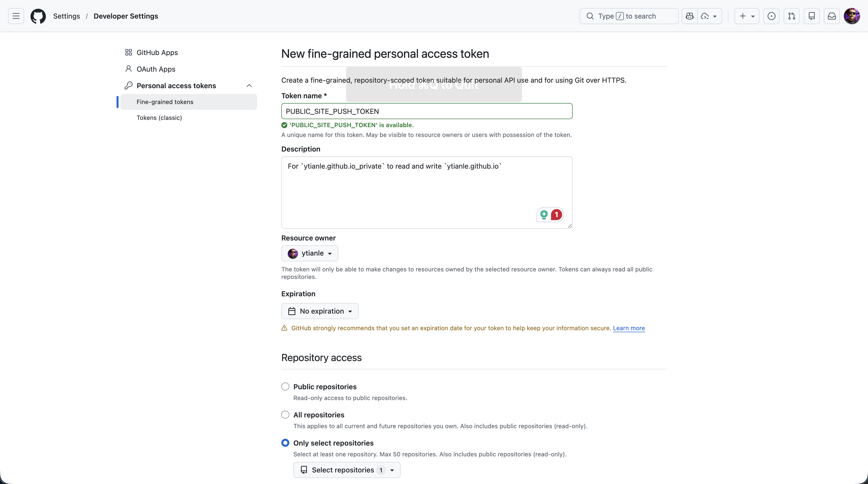Open the Select repositories dropdown
Image resolution: width=868 pixels, height=484 pixels.
coord(347,470)
